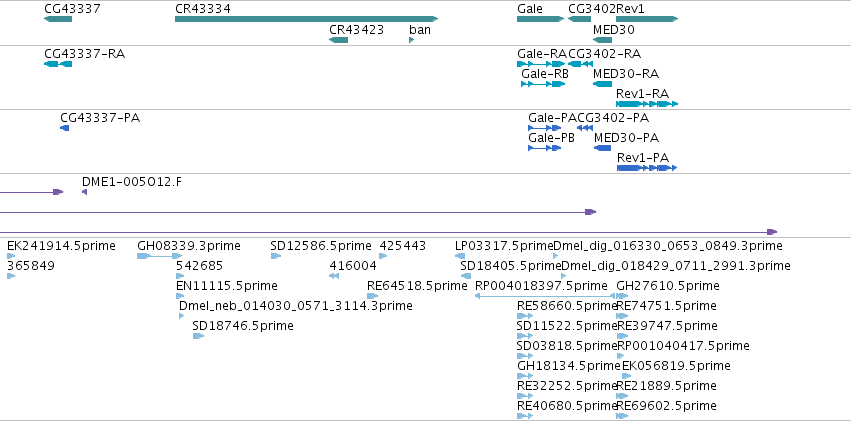Select the CG43337-PA protein feature
851x421 pixels.
(65, 128)
